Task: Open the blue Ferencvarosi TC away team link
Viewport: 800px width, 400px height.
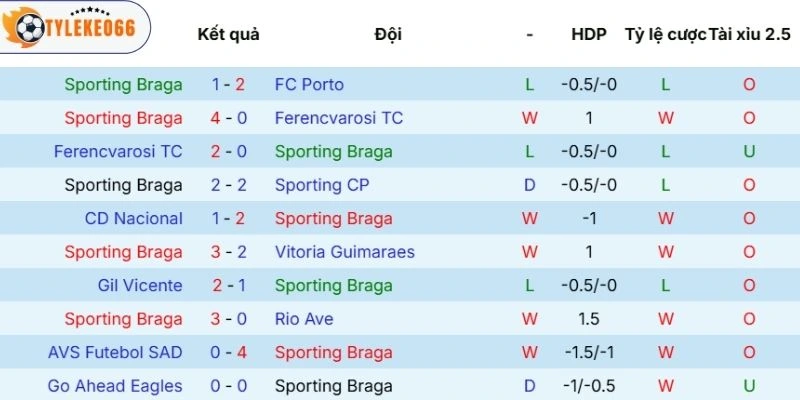Action: (339, 118)
